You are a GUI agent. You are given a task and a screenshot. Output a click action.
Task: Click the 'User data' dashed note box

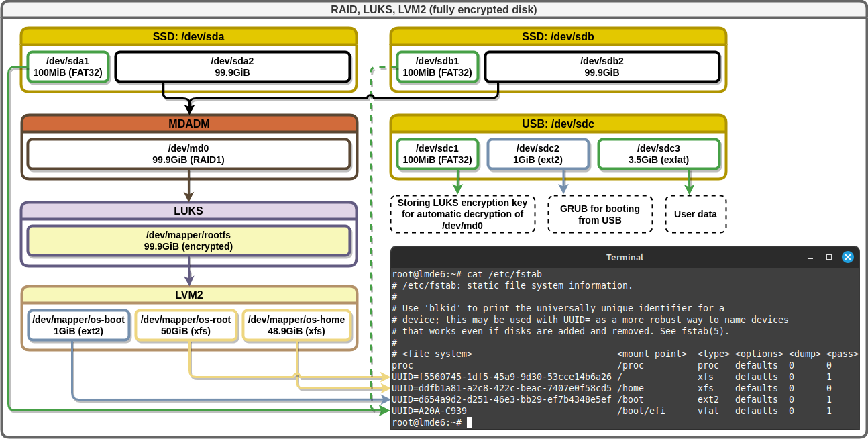point(696,214)
